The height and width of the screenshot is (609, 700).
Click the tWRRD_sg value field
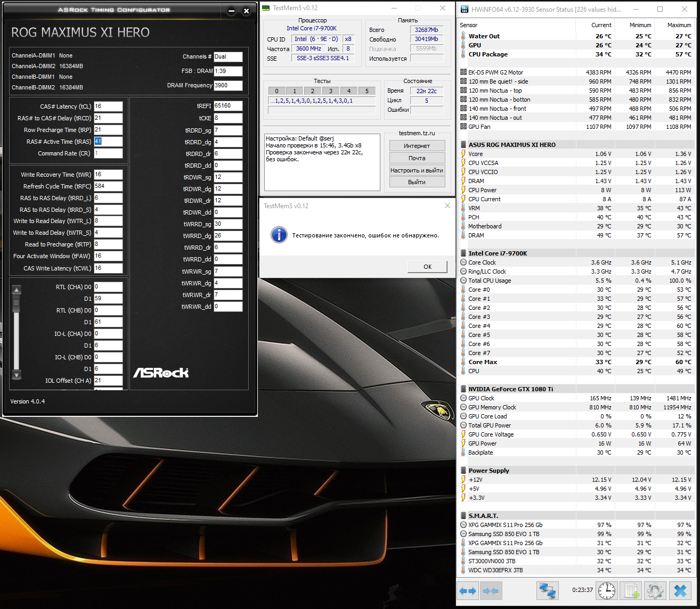(228, 224)
